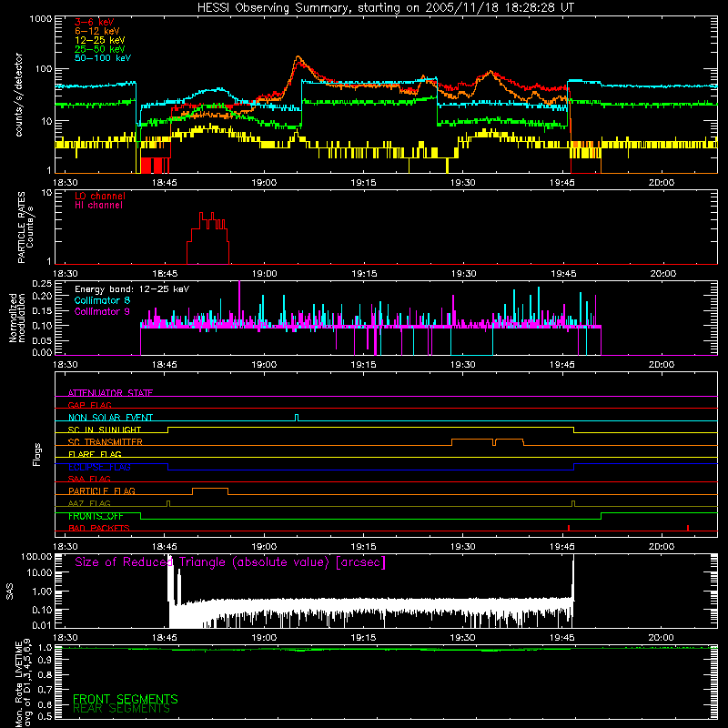This screenshot has width=728, height=728.
Task: Click the counts/s/detector axis label
Action: click(x=19, y=95)
